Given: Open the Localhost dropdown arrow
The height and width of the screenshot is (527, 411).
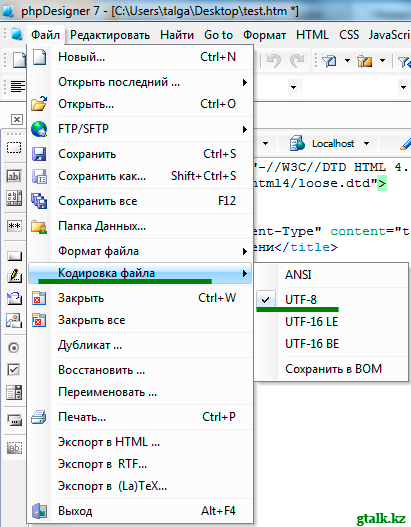Looking at the screenshot, I should click(x=366, y=144).
